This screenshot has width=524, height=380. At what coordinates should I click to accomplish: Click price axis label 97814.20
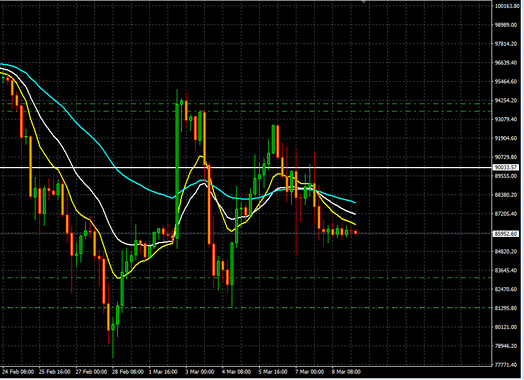[x=506, y=44]
